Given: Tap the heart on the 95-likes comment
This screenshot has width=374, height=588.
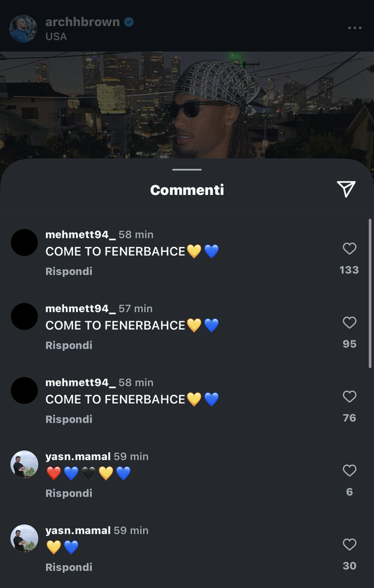Looking at the screenshot, I should pyautogui.click(x=349, y=323).
